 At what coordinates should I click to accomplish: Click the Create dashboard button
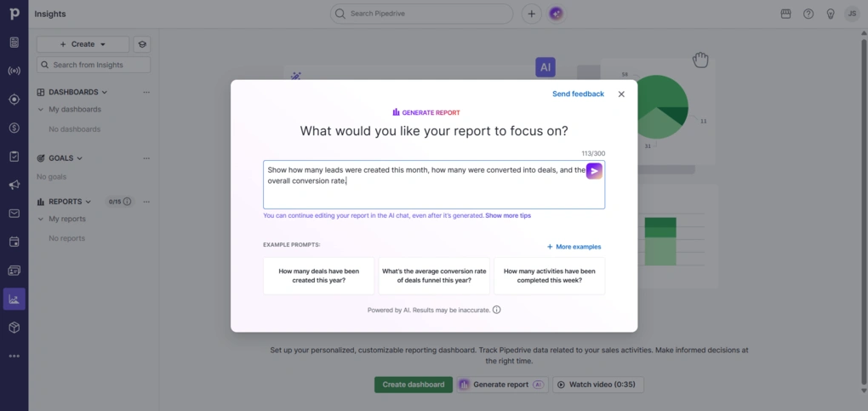point(414,385)
